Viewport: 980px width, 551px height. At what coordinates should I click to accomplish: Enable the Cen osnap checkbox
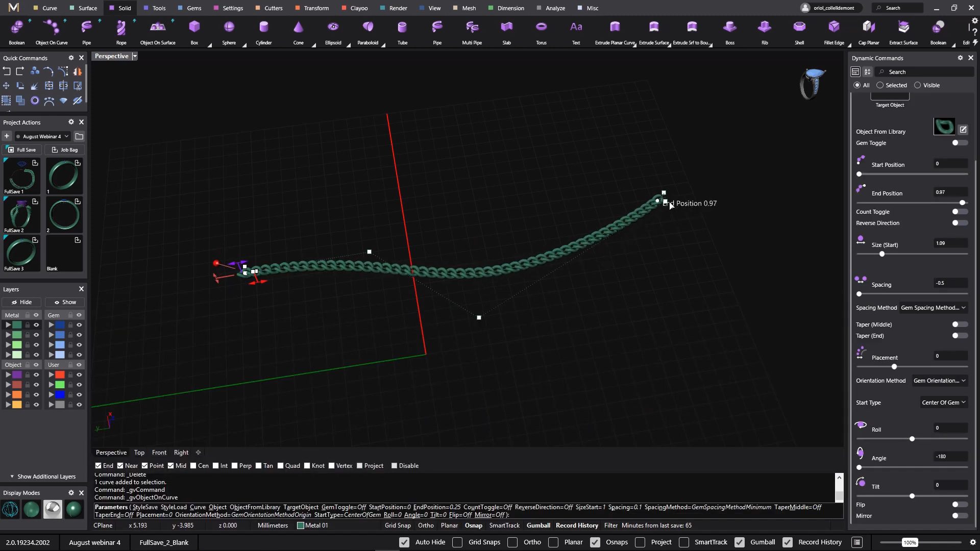coord(193,466)
